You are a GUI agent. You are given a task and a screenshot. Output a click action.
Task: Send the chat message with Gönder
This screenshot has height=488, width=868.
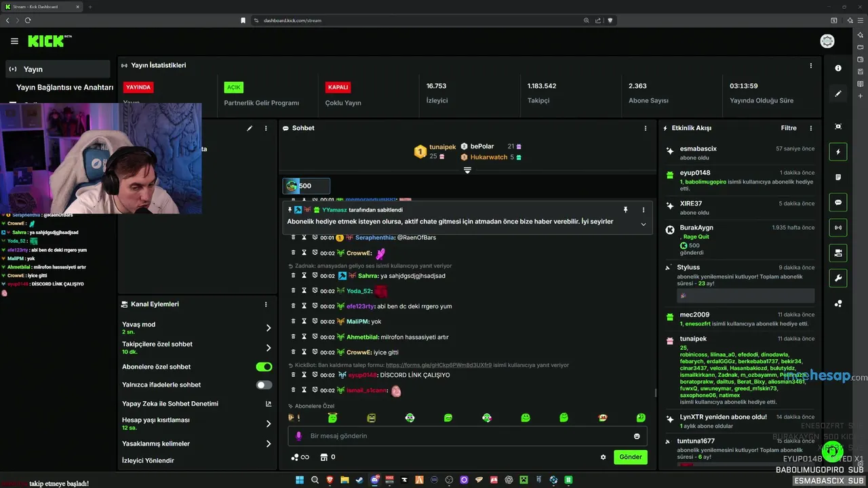[x=631, y=457]
